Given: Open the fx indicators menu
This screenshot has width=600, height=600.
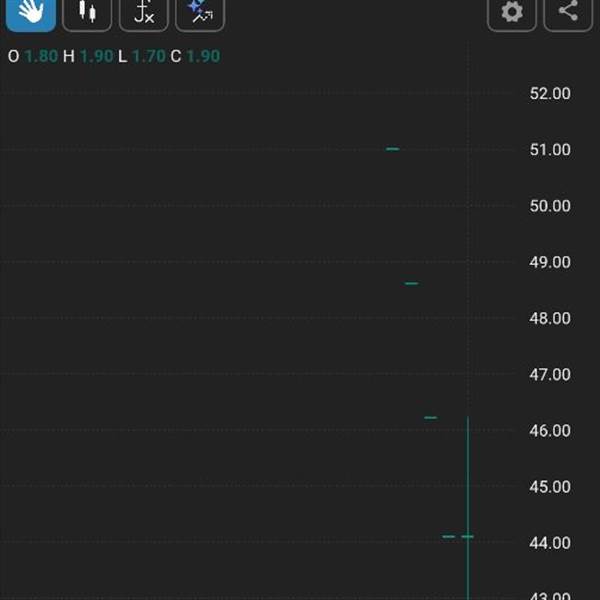Looking at the screenshot, I should [143, 15].
